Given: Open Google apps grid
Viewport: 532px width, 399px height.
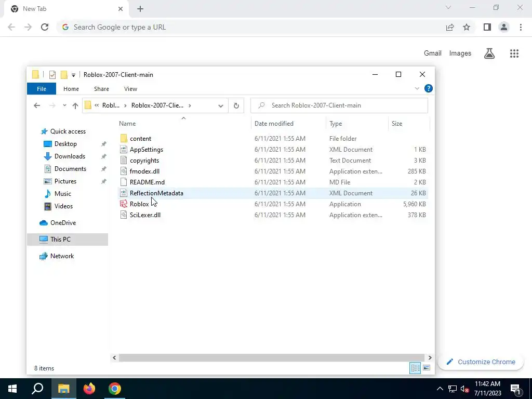Looking at the screenshot, I should tap(514, 54).
